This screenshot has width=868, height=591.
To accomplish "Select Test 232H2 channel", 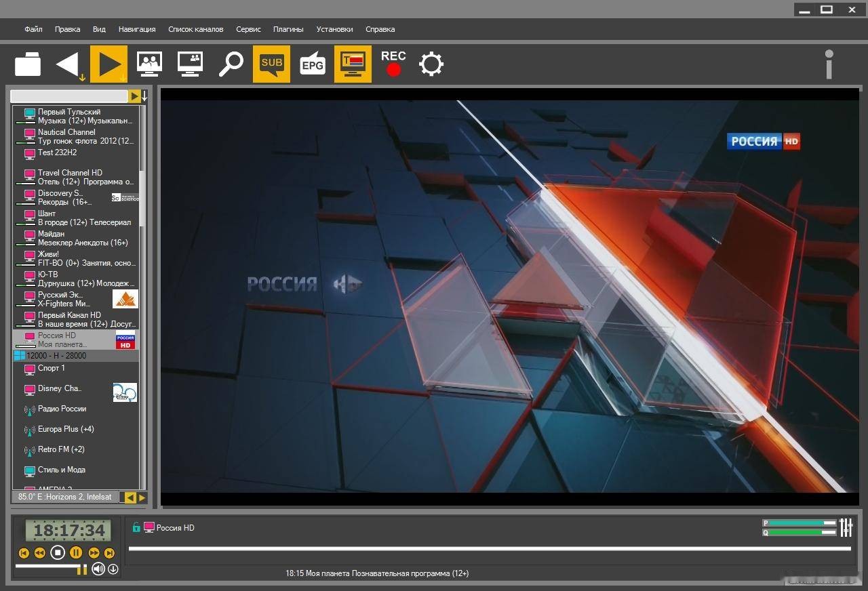I will point(75,157).
